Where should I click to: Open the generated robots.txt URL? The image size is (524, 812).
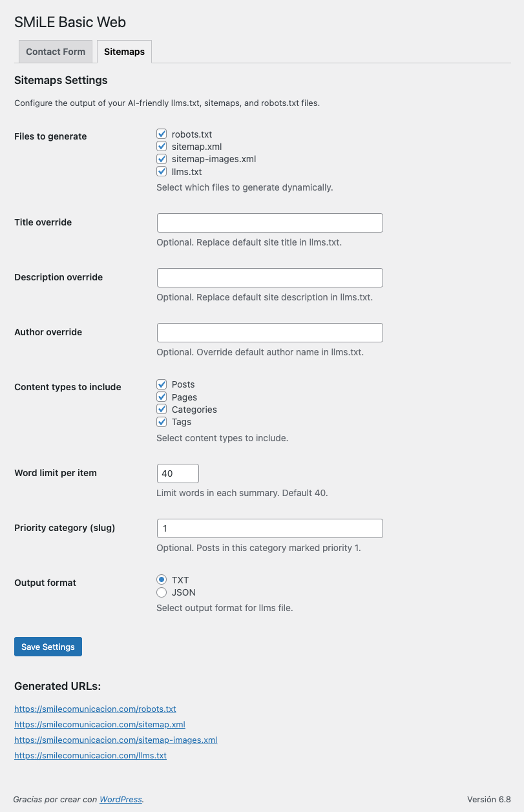(95, 709)
